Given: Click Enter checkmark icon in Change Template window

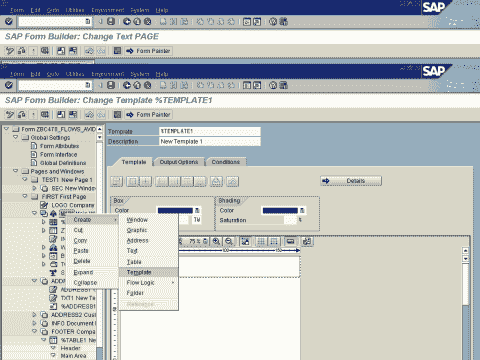Looking at the screenshot, I should click(x=9, y=85).
